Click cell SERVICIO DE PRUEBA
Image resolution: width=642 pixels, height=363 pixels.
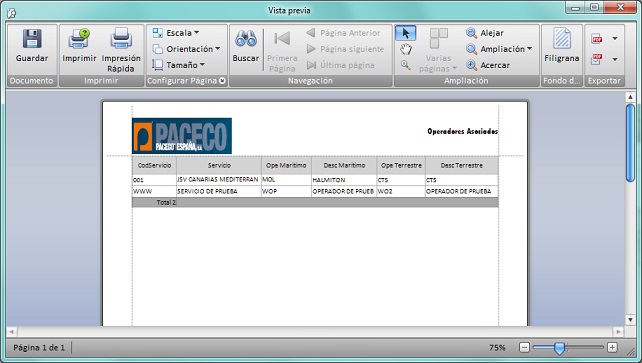(x=219, y=191)
